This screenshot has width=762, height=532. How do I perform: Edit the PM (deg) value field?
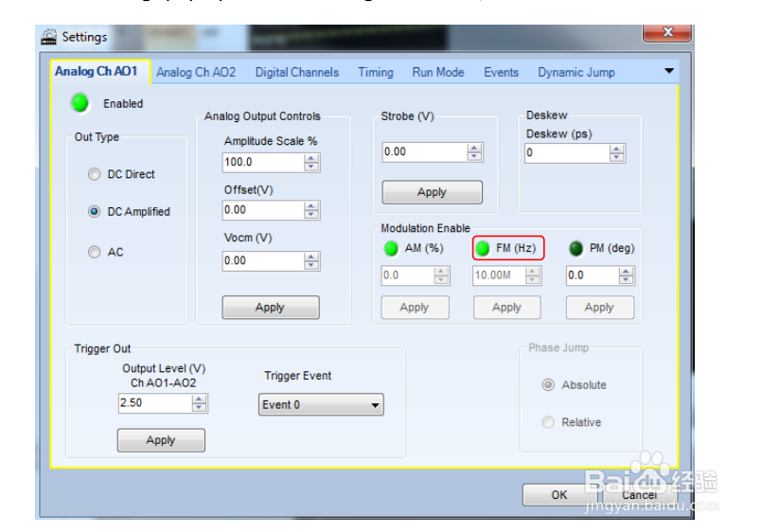tap(593, 275)
